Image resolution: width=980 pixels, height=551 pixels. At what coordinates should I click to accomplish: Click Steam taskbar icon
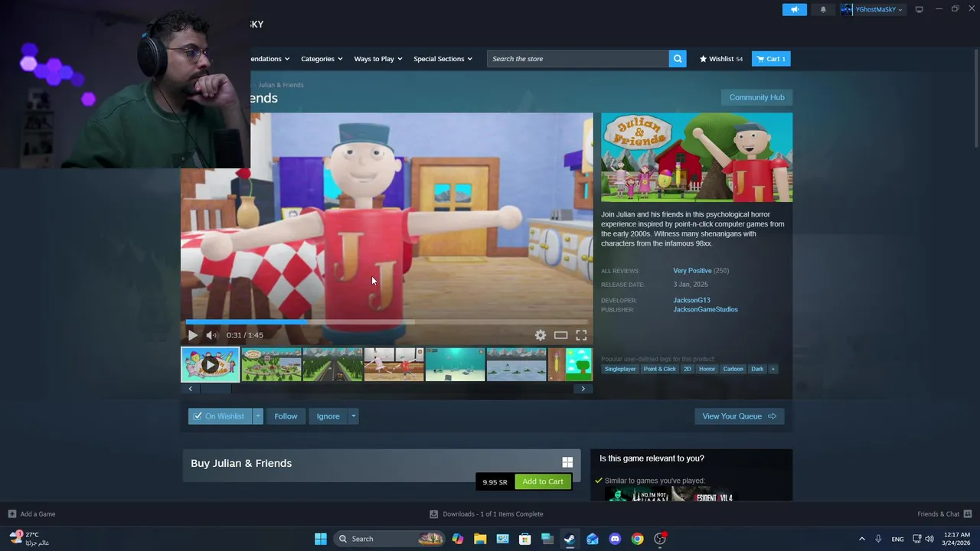570,539
